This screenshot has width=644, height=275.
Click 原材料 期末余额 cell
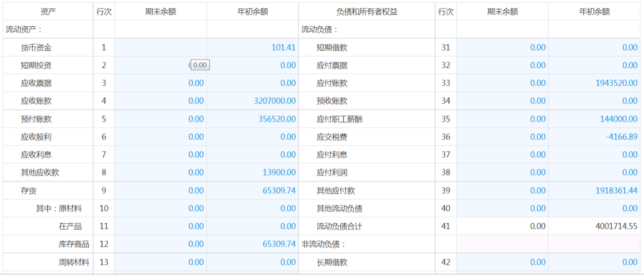click(160, 208)
